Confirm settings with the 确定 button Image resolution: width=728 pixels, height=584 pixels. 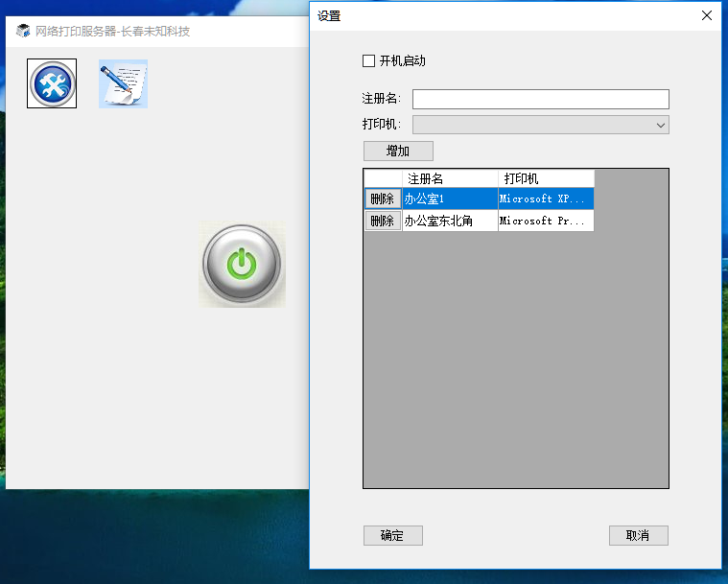click(x=392, y=535)
